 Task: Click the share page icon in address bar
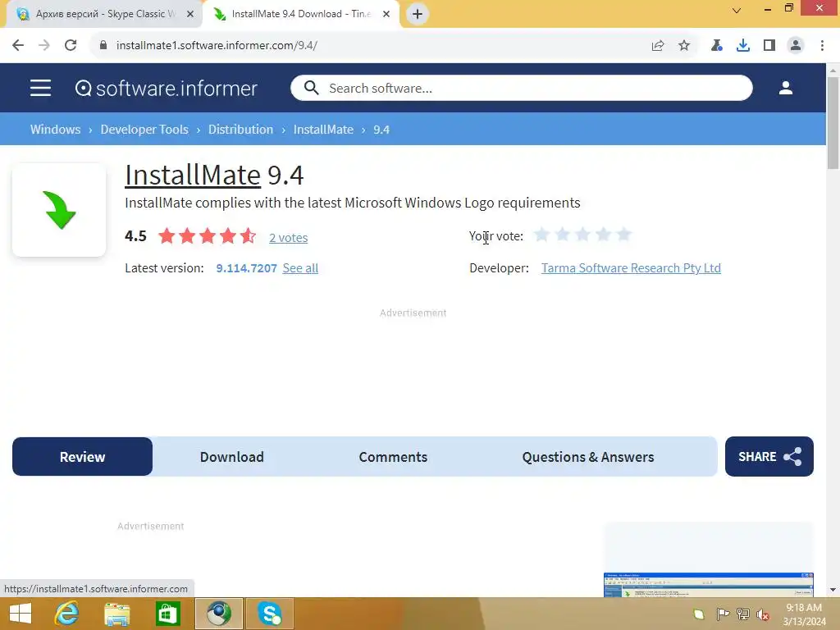pyautogui.click(x=658, y=46)
